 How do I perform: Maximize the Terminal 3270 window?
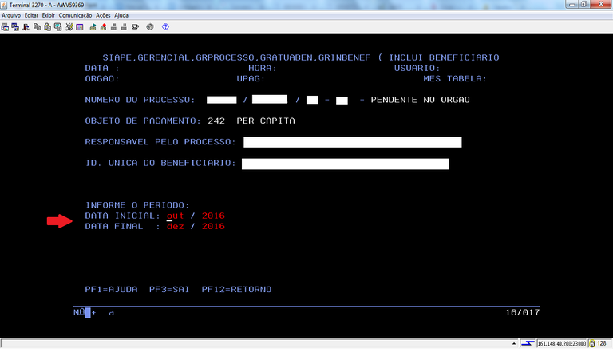(x=583, y=4)
